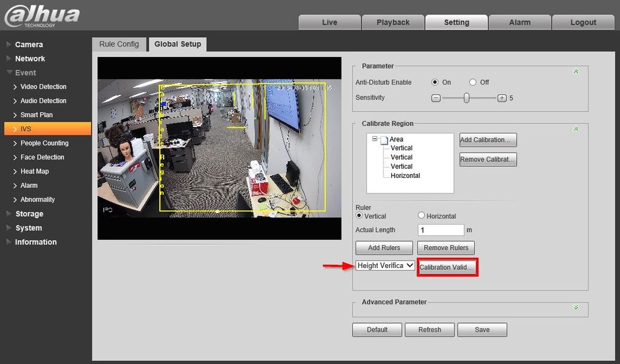Image resolution: width=620 pixels, height=364 pixels.
Task: Expand the Advanced Parameter section
Action: pyautogui.click(x=576, y=308)
